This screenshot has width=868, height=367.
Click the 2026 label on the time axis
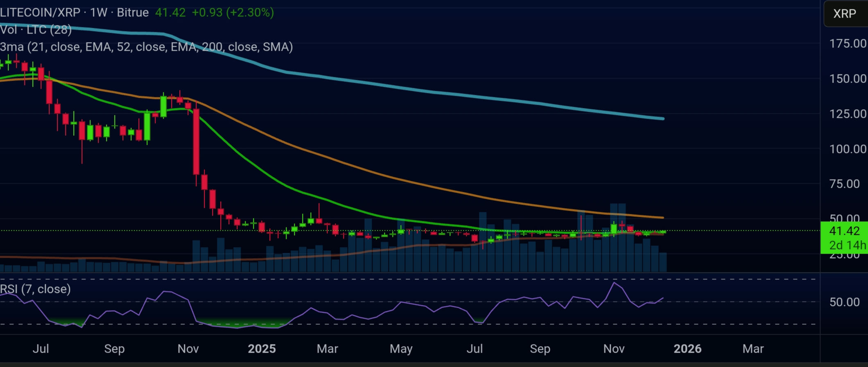click(687, 349)
